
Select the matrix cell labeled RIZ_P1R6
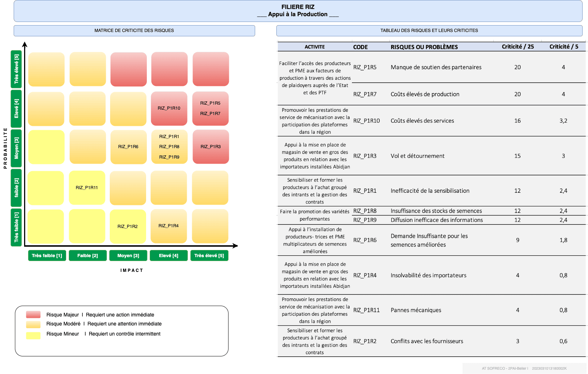(128, 147)
